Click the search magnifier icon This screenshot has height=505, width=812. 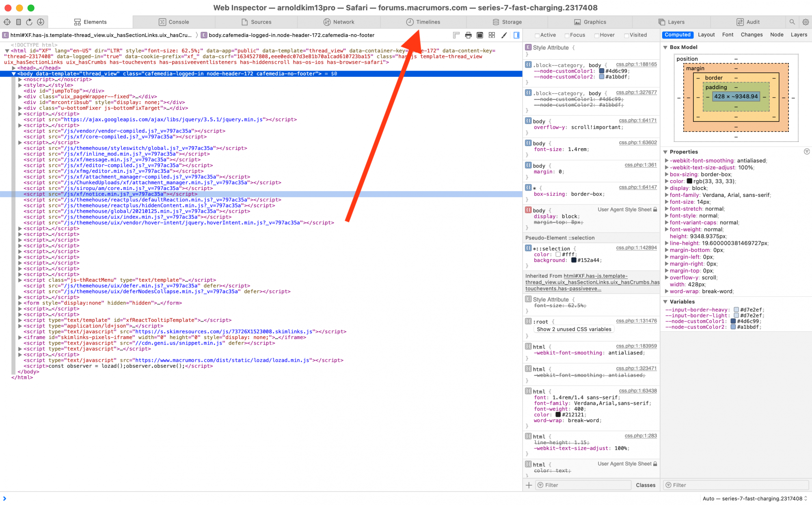[x=792, y=22]
